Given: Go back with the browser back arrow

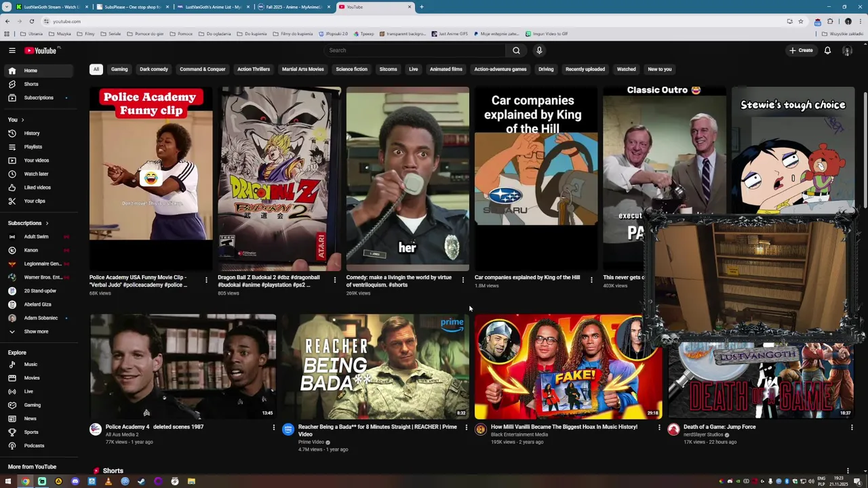Looking at the screenshot, I should pyautogui.click(x=7, y=21).
